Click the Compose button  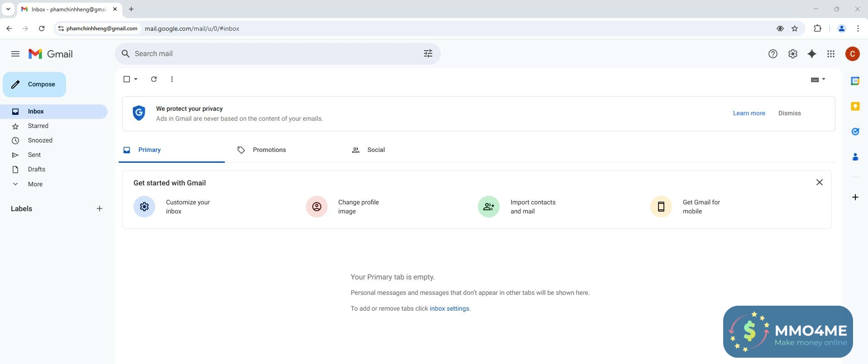34,85
